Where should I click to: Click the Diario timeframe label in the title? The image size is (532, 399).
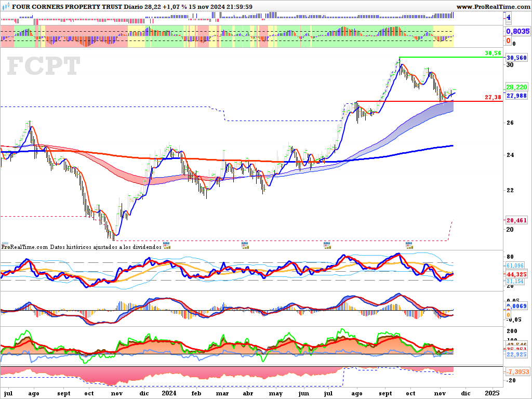135,7
